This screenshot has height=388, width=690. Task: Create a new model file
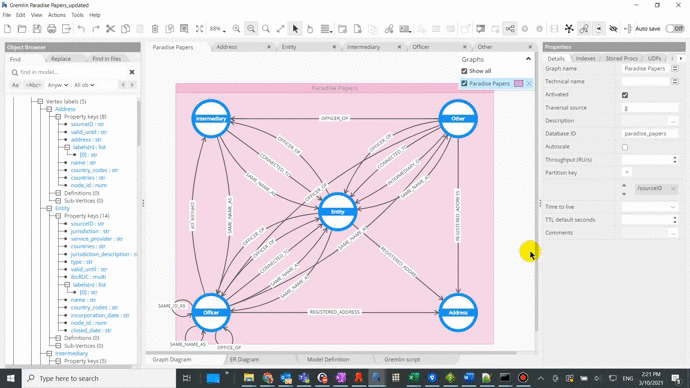click(x=7, y=29)
